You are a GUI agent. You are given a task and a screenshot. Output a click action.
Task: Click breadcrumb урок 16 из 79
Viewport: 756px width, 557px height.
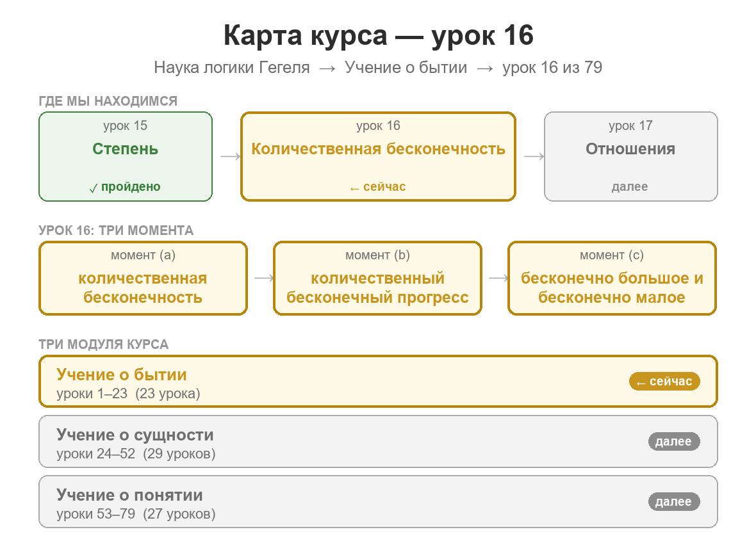(x=552, y=67)
